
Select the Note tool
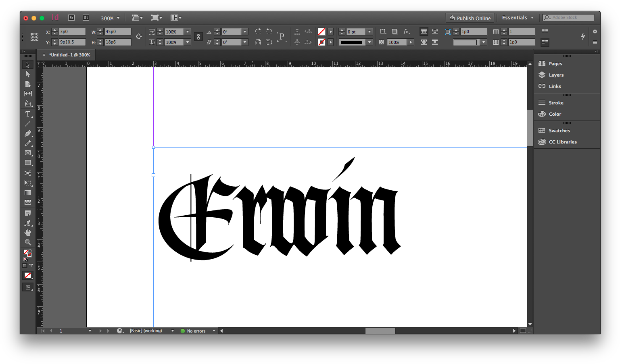pyautogui.click(x=27, y=213)
